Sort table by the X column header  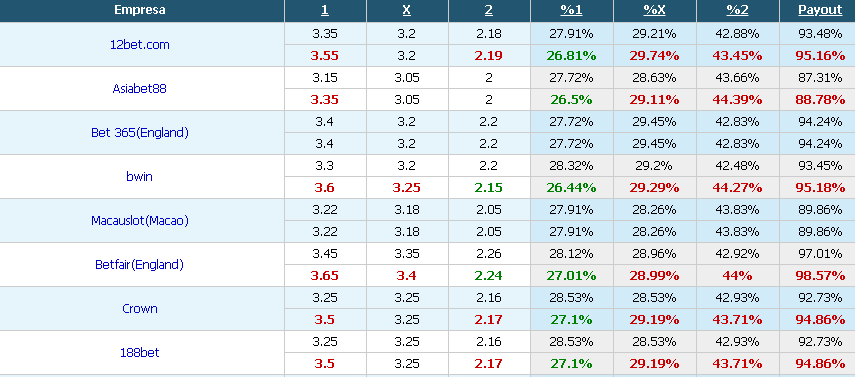(x=407, y=10)
